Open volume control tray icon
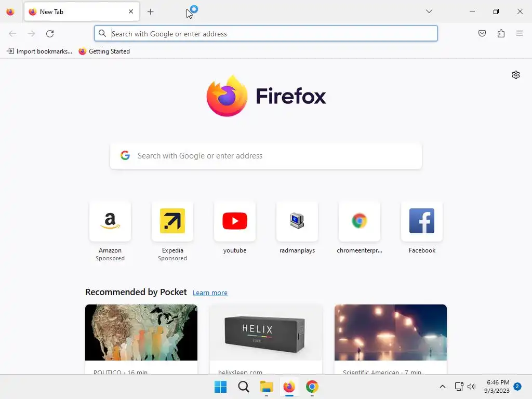Viewport: 532px width, 399px height. click(471, 387)
